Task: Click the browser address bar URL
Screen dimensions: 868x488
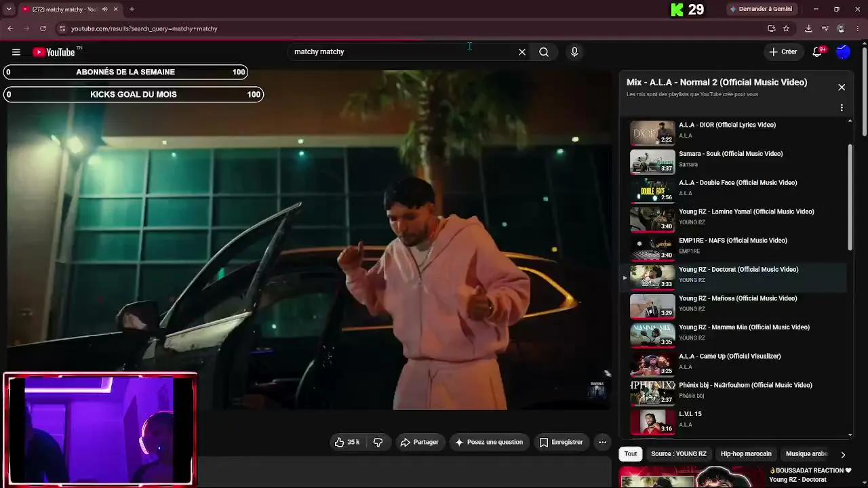Action: (x=144, y=28)
